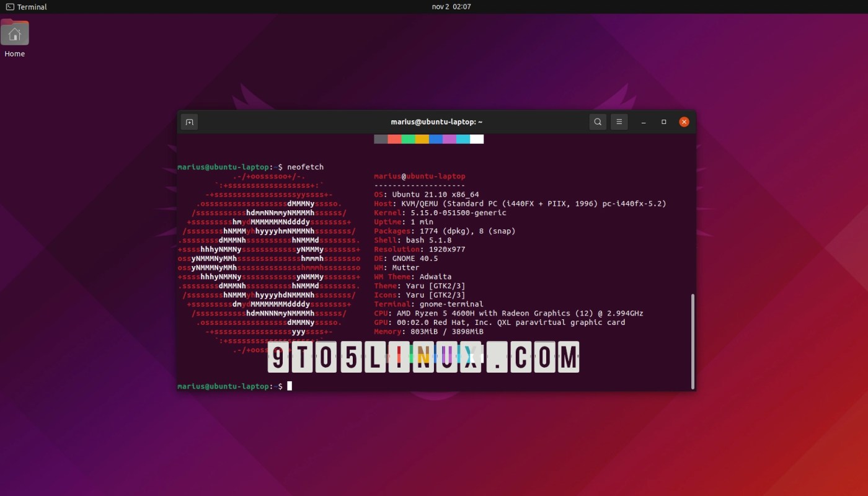Close the terminal window
The image size is (868, 496).
[684, 122]
